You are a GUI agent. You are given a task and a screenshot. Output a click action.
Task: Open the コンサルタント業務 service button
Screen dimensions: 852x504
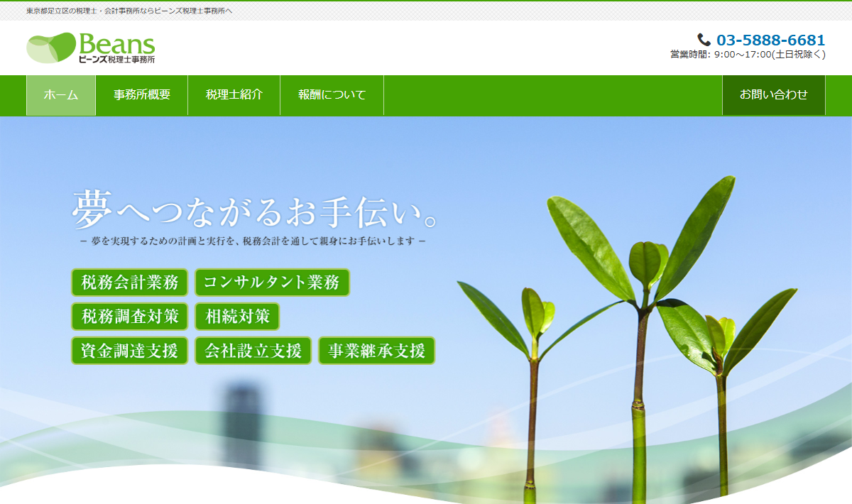tap(272, 283)
